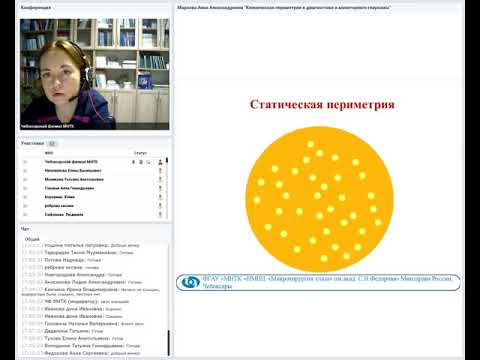480x360 pixels.
Task: Click the ФИО column header in participants list
Action: pyautogui.click(x=49, y=153)
